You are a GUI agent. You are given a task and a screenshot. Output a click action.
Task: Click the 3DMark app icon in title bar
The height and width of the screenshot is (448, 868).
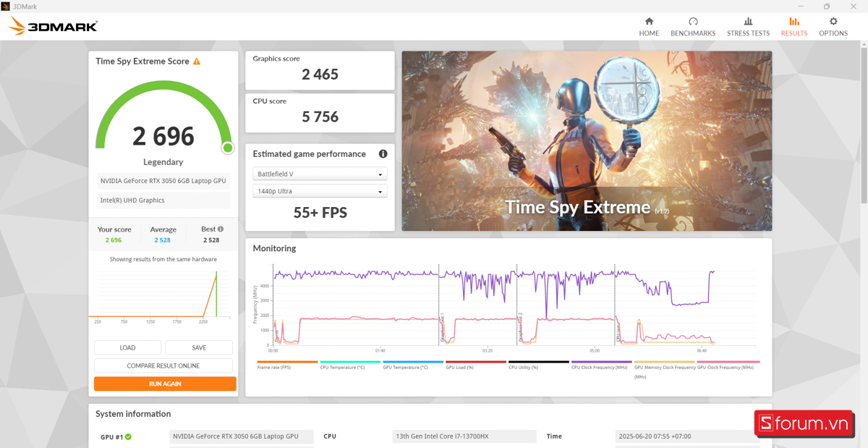[x=6, y=6]
